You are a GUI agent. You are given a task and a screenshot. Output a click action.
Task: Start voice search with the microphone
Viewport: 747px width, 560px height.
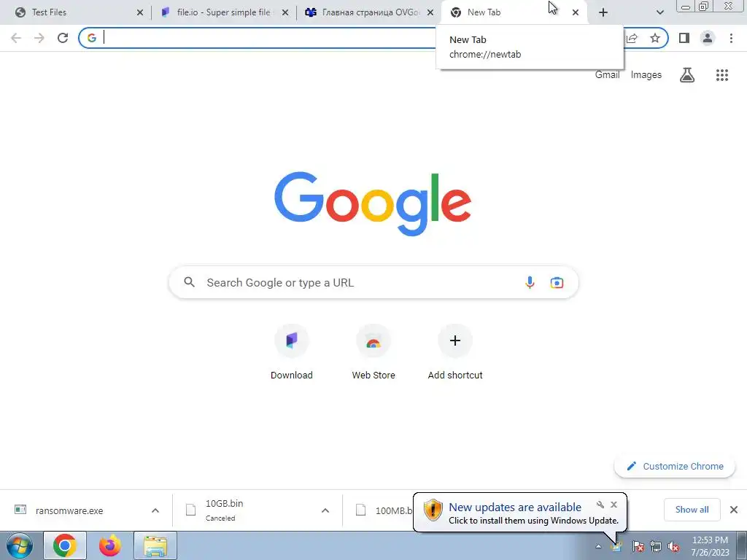(x=530, y=282)
